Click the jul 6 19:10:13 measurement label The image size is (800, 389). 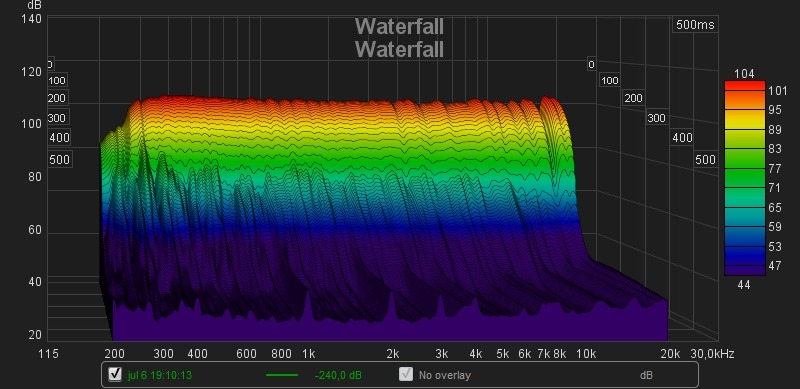pyautogui.click(x=160, y=375)
